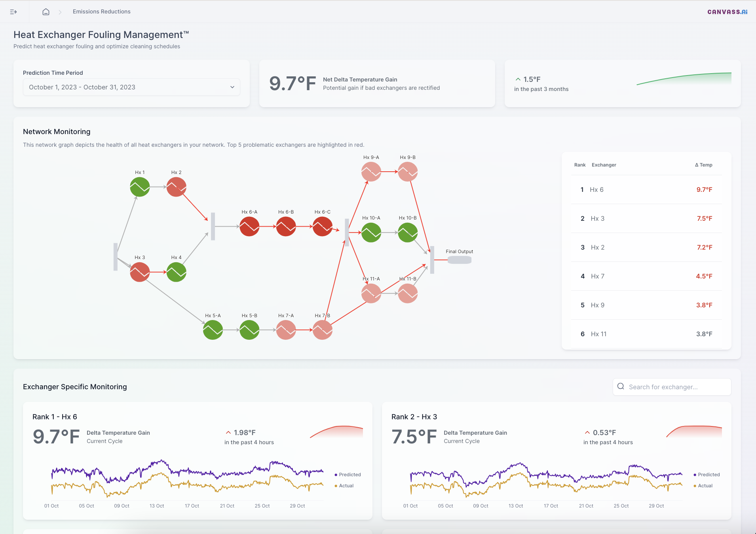Click the breadcrumb chevron separator
This screenshot has width=756, height=534.
click(x=60, y=12)
